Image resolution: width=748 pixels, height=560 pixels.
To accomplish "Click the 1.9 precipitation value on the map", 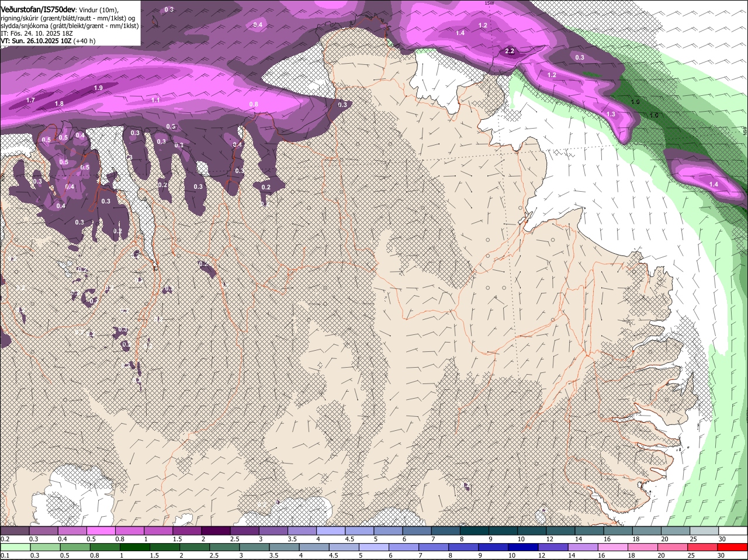I will coord(98,88).
